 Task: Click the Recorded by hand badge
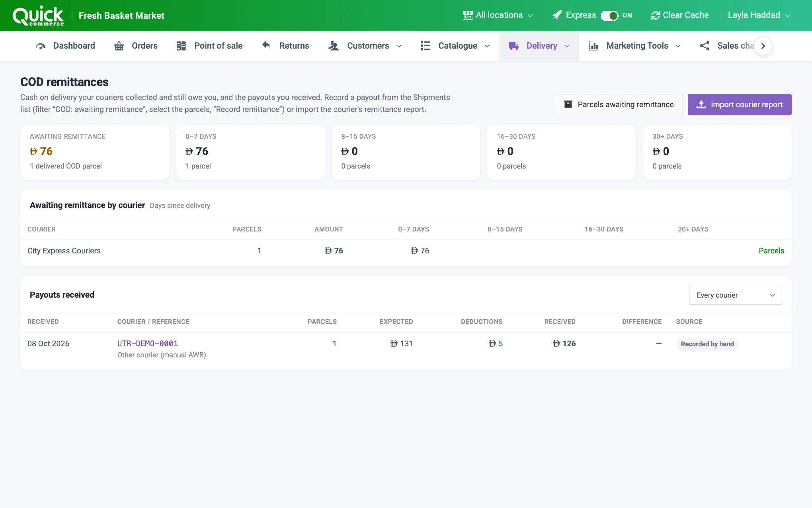point(707,344)
